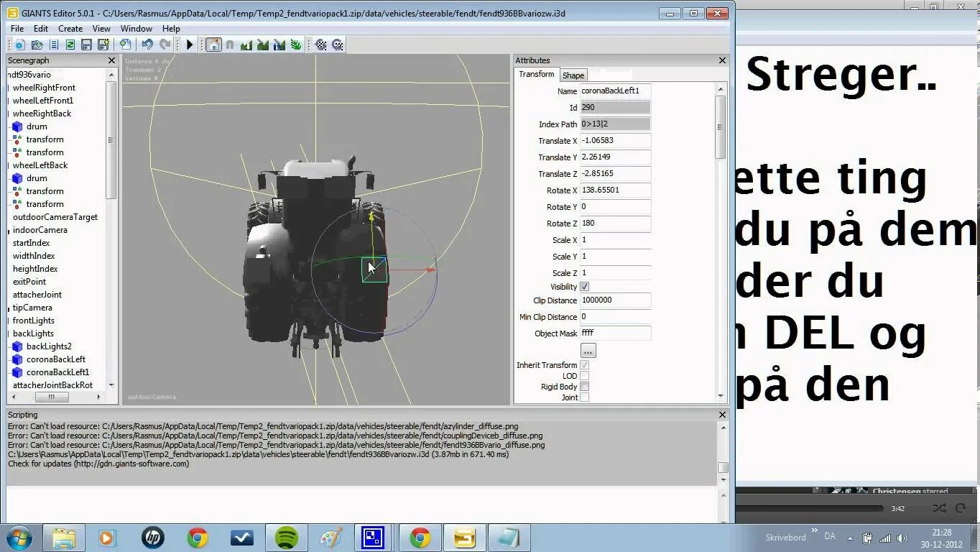The image size is (980, 552).
Task: Open the Edit menu
Action: (x=41, y=29)
